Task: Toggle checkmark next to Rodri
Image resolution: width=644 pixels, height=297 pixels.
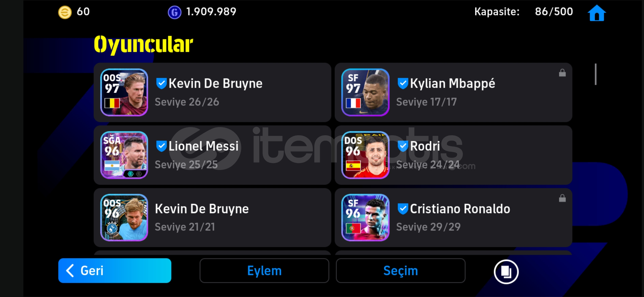Action: pos(403,146)
